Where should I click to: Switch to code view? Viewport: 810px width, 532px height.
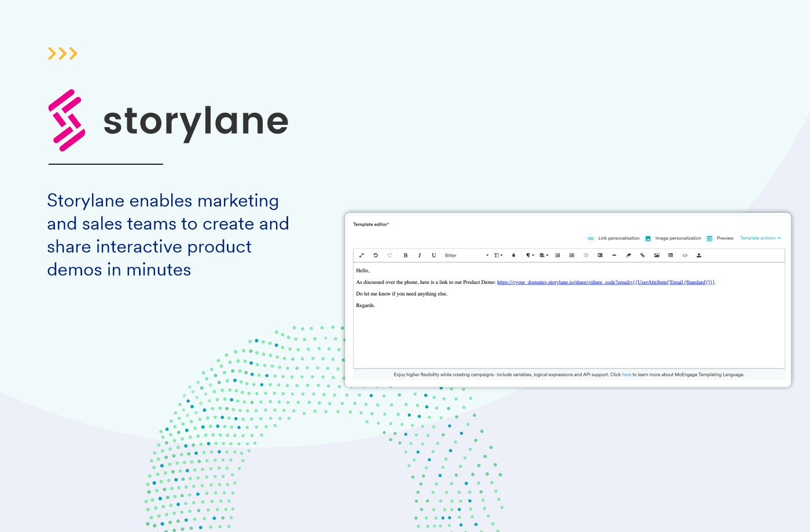[x=685, y=255]
